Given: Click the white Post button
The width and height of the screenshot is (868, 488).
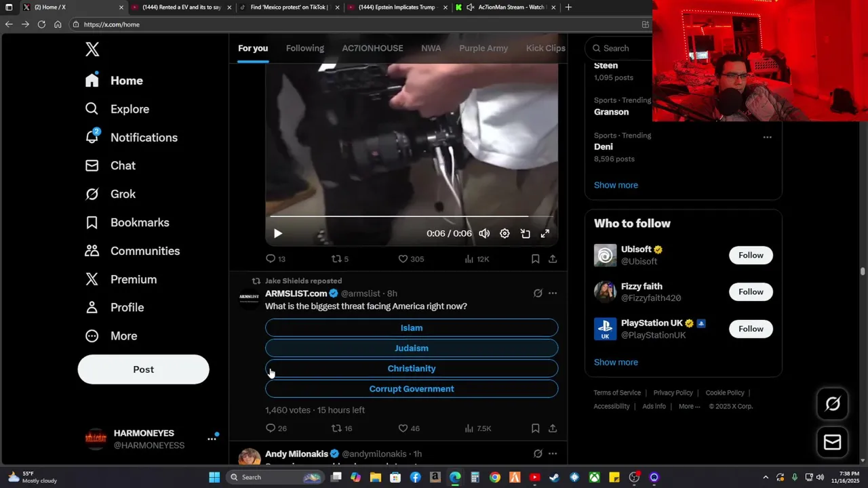Looking at the screenshot, I should pos(143,369).
